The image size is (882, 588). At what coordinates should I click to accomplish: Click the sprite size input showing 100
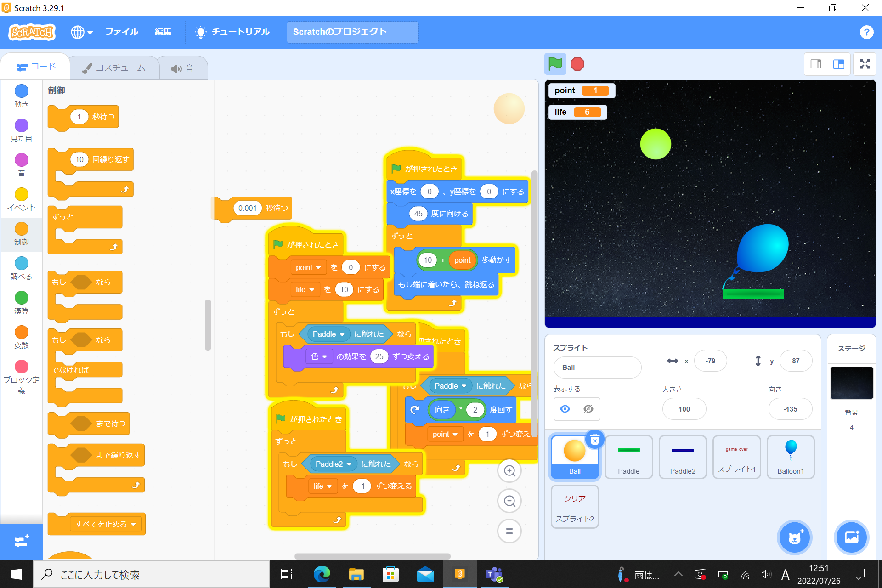[x=684, y=409]
